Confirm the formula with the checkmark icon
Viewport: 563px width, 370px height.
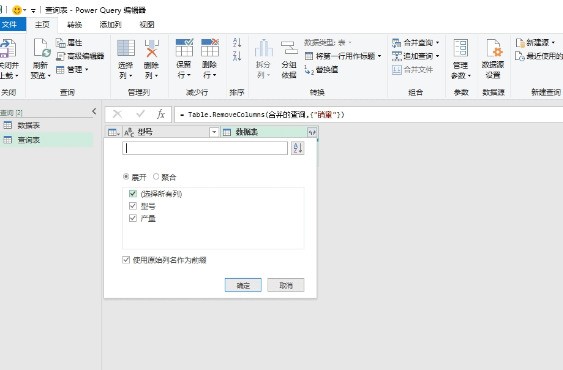point(140,114)
